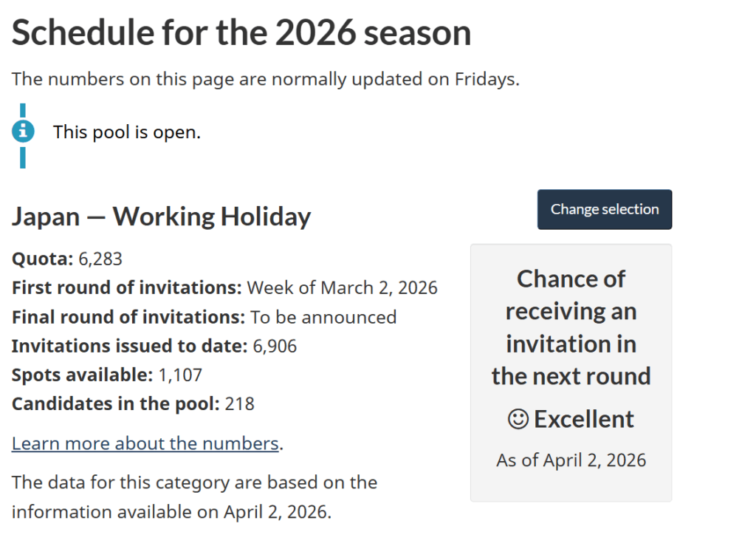Click the Candidates in the pool label
The width and height of the screenshot is (756, 549).
[x=115, y=404]
